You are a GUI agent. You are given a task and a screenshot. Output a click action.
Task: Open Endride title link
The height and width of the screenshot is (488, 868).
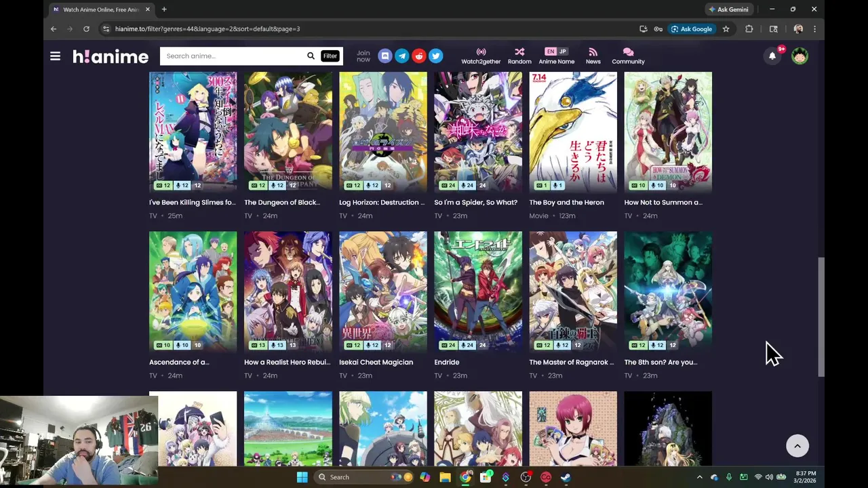447,362
